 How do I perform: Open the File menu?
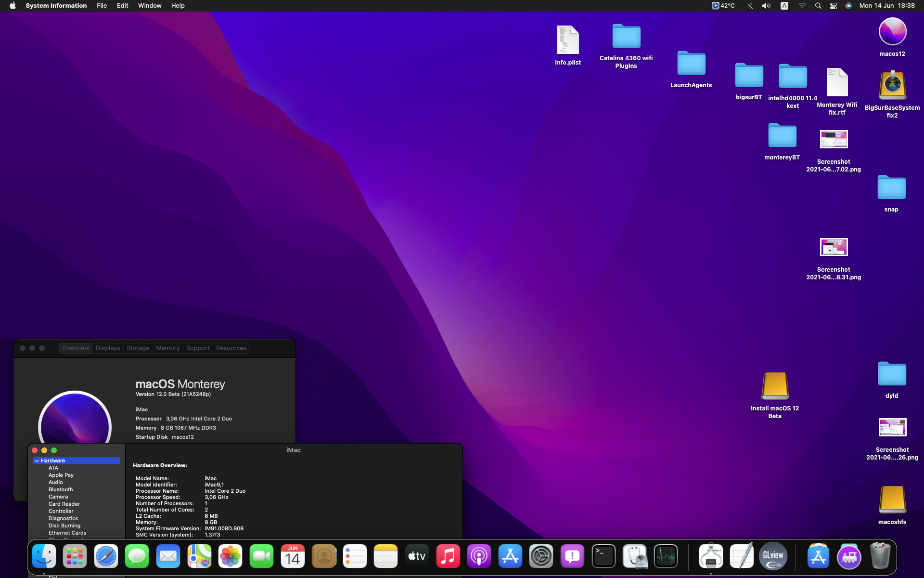pos(102,6)
